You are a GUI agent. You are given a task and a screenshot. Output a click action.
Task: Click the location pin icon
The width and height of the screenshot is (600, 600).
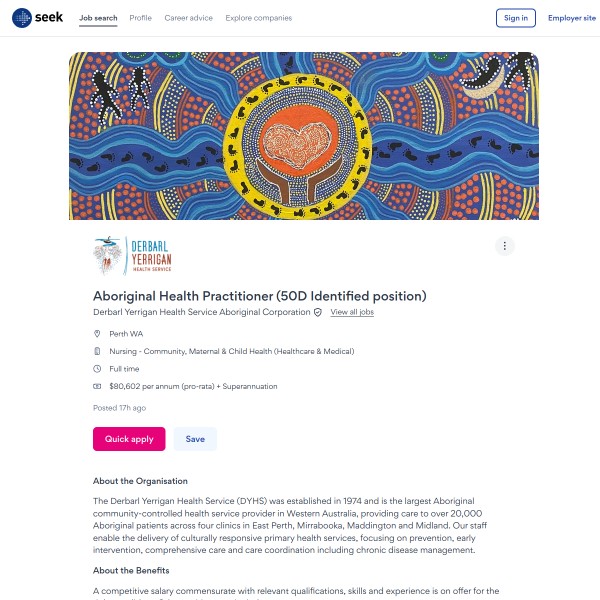coord(98,334)
